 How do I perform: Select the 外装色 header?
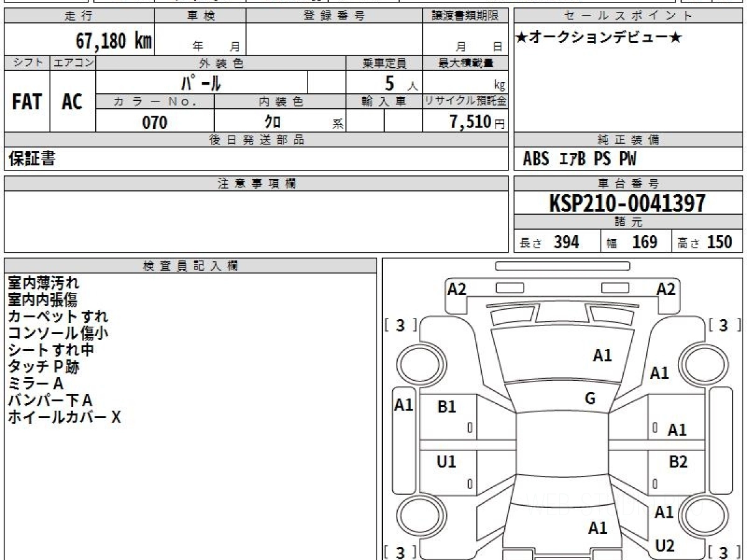click(x=221, y=63)
